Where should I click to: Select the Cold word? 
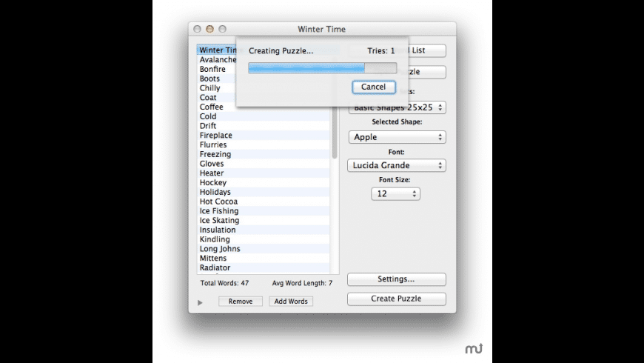coord(264,116)
